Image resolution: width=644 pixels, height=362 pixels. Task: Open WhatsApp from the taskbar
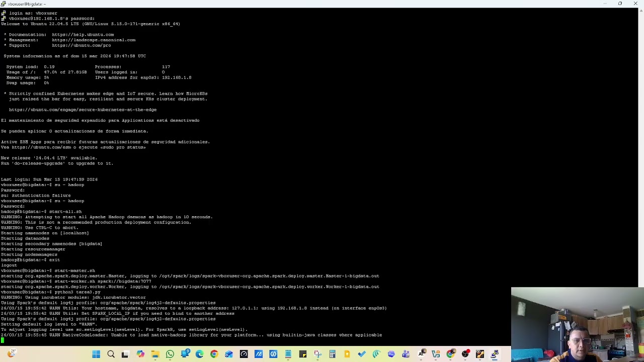point(170,354)
